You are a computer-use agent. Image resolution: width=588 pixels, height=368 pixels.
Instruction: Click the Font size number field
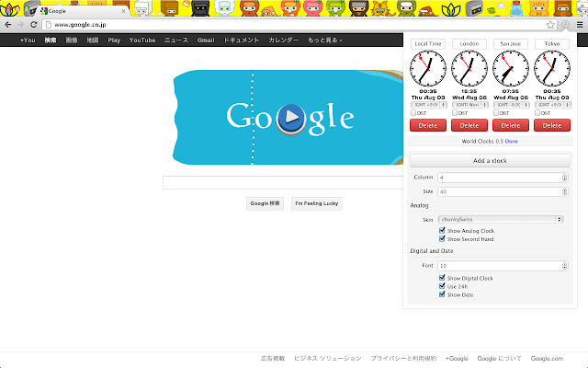[503, 266]
